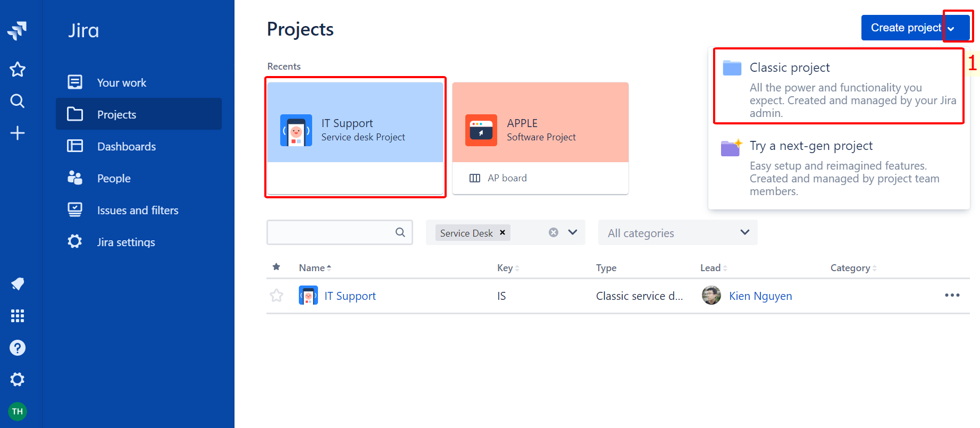Open the Help question mark icon

click(18, 348)
